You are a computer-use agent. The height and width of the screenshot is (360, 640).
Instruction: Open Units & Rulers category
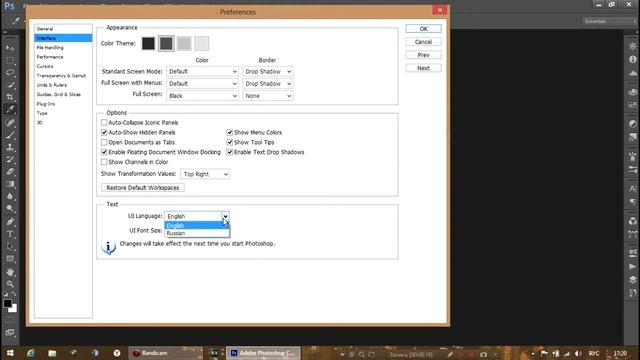pos(63,85)
